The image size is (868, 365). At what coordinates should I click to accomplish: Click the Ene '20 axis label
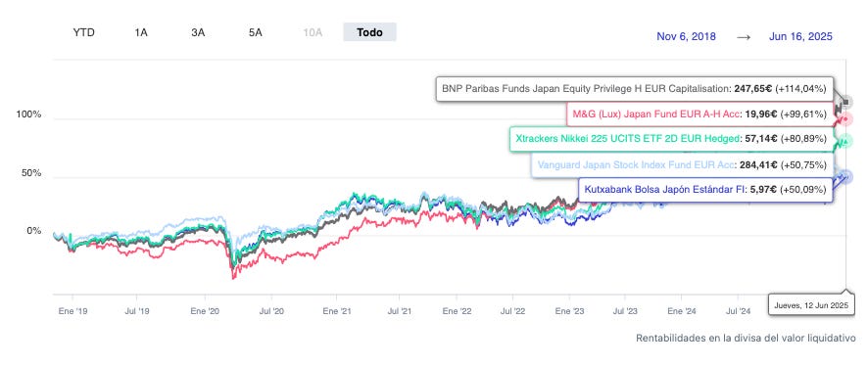(205, 311)
